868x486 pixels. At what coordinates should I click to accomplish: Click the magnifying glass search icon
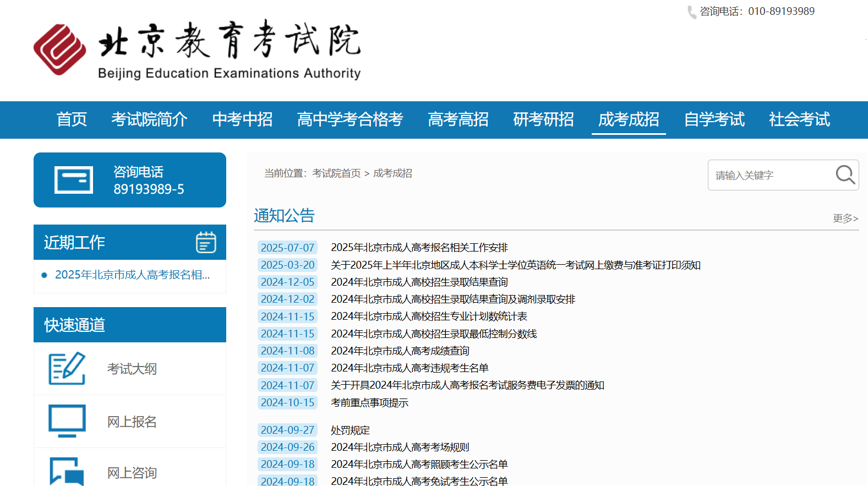(x=845, y=175)
